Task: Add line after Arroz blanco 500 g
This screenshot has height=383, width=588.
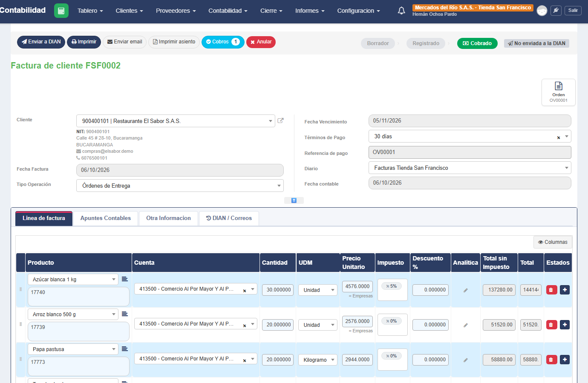Action: point(565,325)
